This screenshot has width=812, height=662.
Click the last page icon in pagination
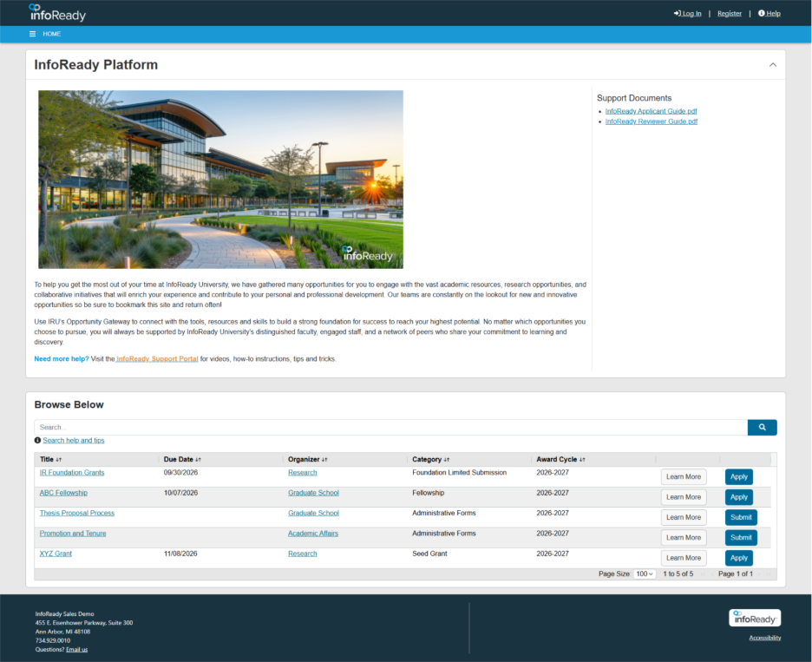coord(767,574)
